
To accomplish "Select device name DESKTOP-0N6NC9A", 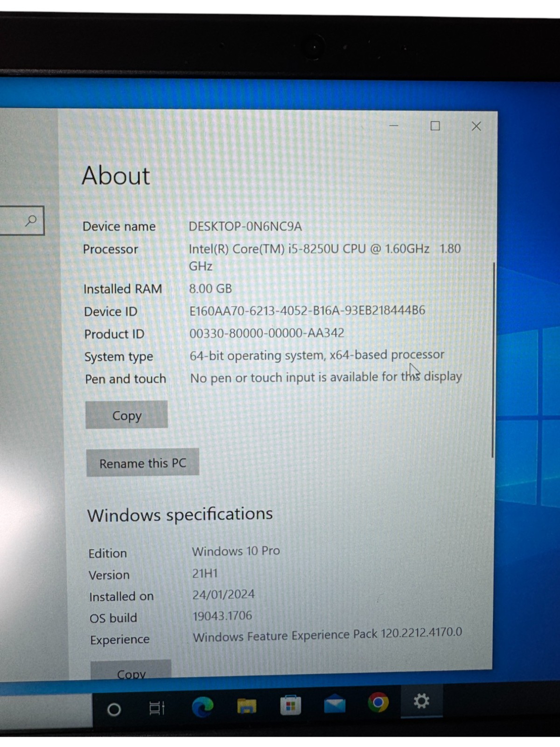I will pyautogui.click(x=245, y=226).
